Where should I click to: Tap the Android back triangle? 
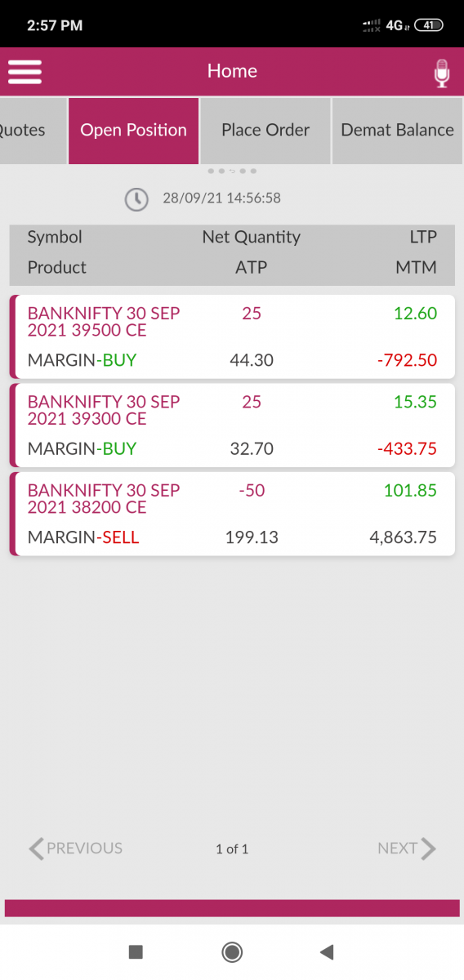(327, 951)
